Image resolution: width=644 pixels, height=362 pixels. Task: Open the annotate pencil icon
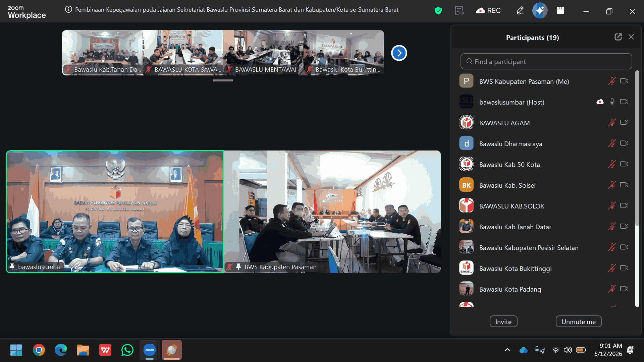pyautogui.click(x=520, y=11)
